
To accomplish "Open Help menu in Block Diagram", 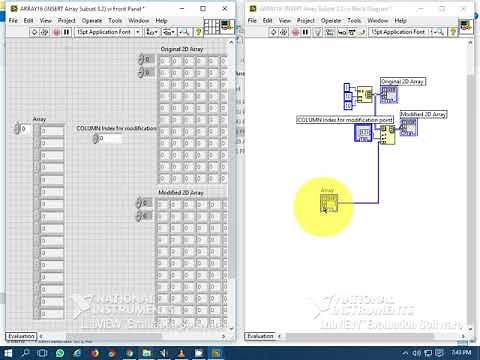I will pos(400,21).
